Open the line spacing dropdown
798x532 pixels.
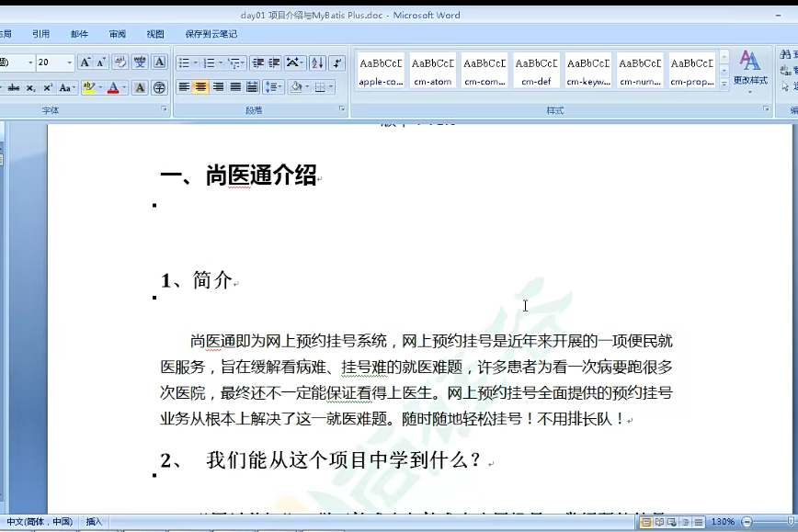pos(274,87)
